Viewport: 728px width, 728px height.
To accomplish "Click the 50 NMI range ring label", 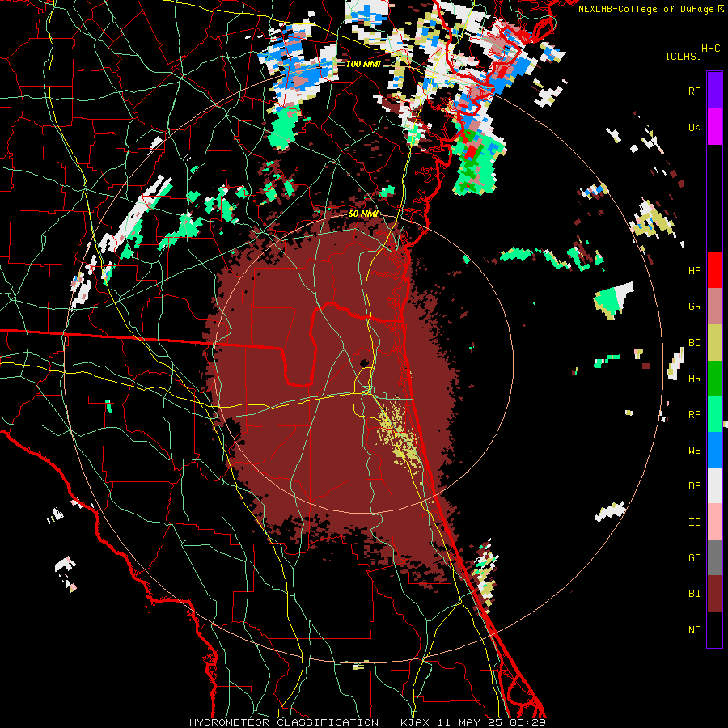I will click(363, 214).
